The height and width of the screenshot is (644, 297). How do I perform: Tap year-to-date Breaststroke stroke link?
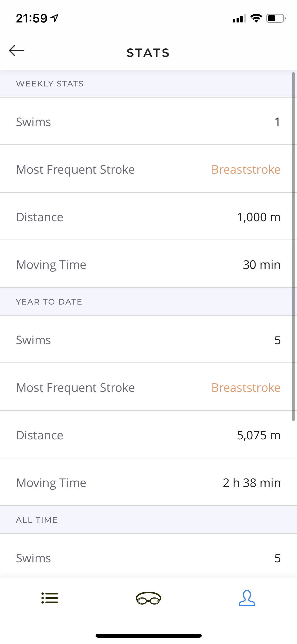coord(246,388)
